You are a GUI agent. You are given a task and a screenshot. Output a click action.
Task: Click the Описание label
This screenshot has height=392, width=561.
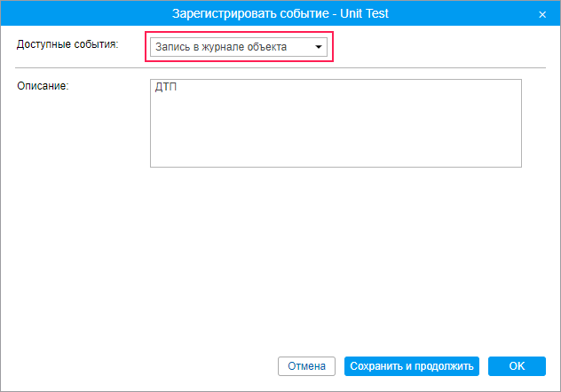(x=43, y=86)
